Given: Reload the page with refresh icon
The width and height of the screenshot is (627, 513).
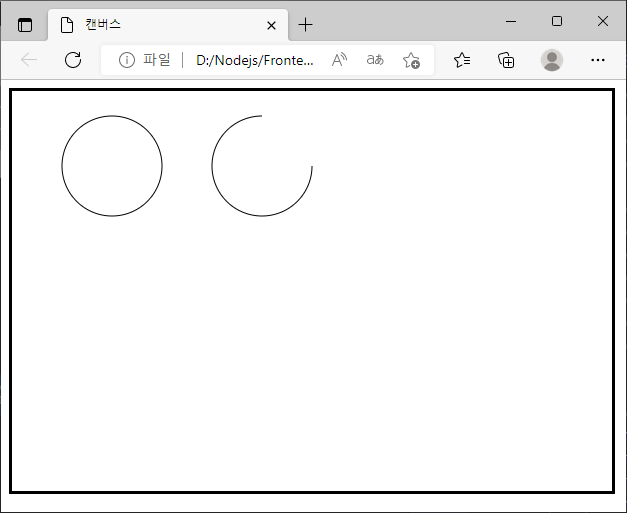Looking at the screenshot, I should pos(73,60).
